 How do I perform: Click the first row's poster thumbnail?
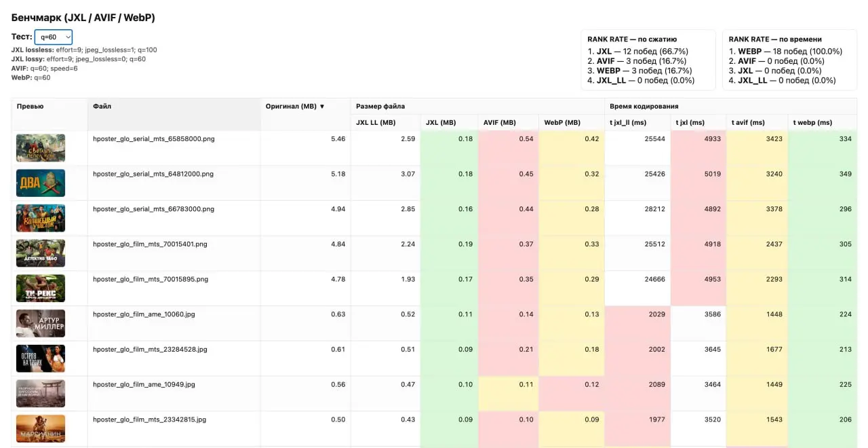pos(41,148)
